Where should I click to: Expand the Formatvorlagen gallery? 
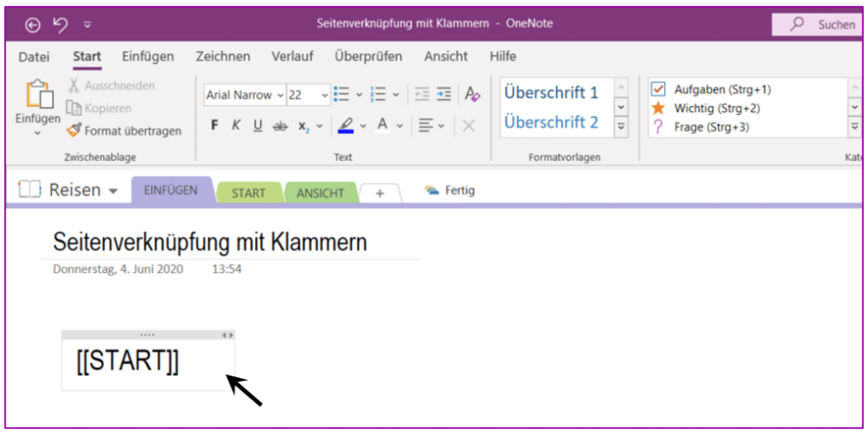(621, 127)
